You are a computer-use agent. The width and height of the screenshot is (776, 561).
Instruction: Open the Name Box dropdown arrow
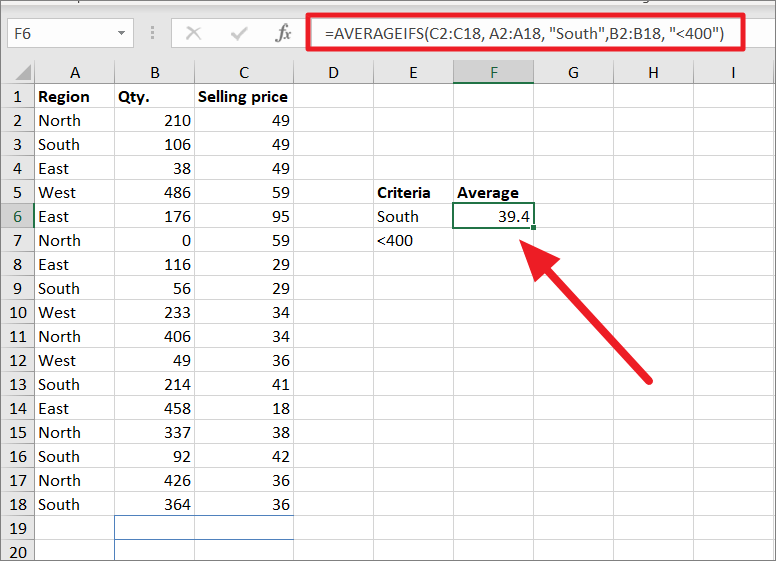click(121, 33)
